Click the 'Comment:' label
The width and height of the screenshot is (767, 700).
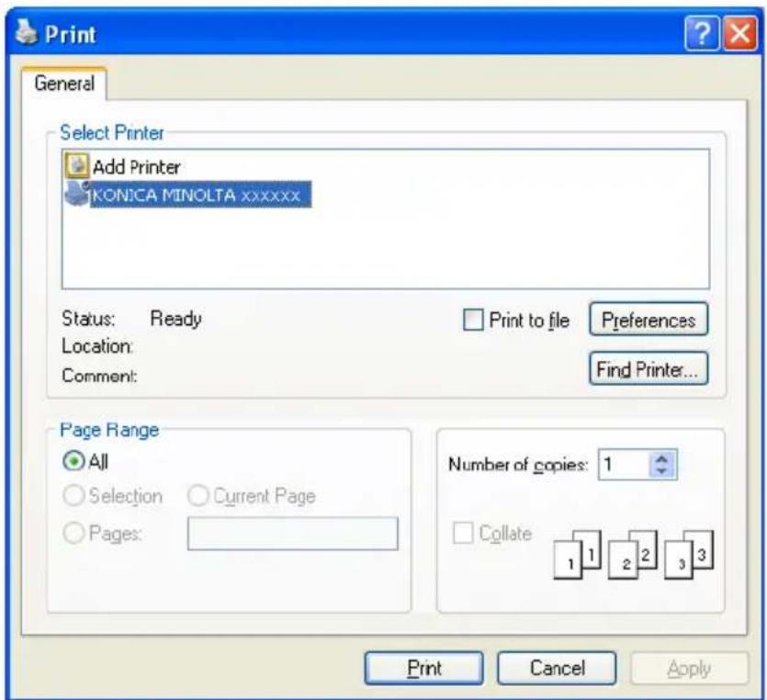coord(99,376)
